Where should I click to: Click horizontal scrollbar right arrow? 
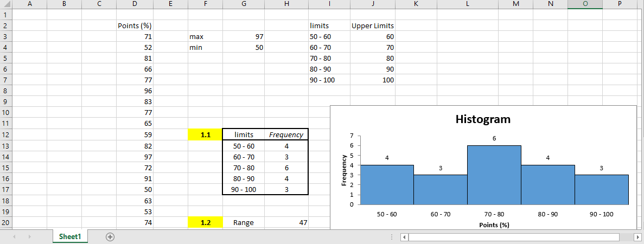click(x=637, y=237)
